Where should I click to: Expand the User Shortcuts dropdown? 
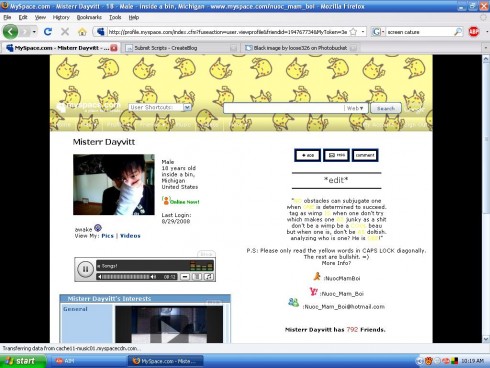coord(187,107)
